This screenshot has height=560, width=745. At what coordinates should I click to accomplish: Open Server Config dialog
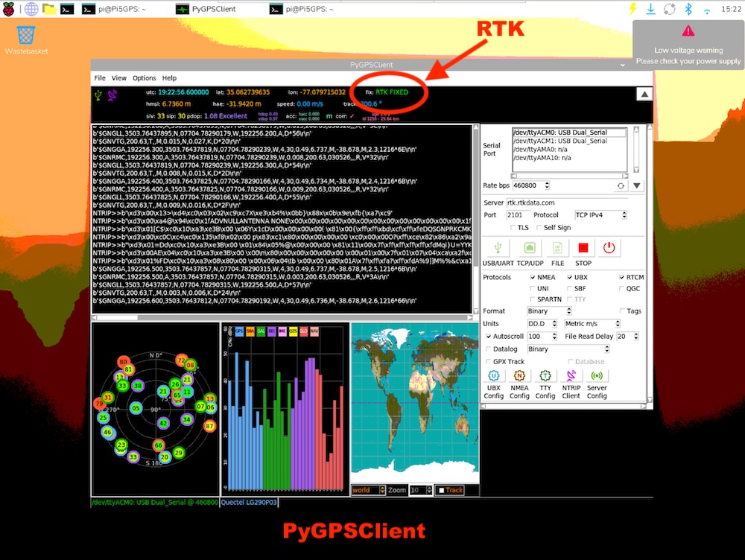click(x=597, y=376)
